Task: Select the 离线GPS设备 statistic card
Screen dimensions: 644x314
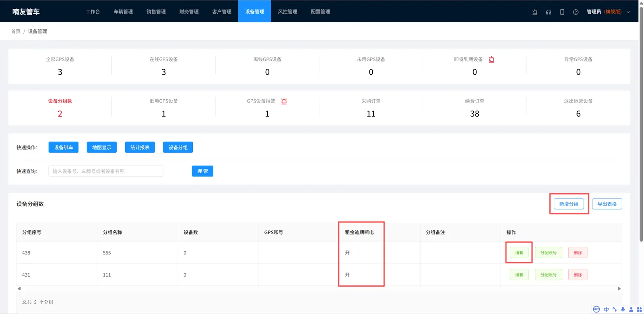Action: coord(267,66)
